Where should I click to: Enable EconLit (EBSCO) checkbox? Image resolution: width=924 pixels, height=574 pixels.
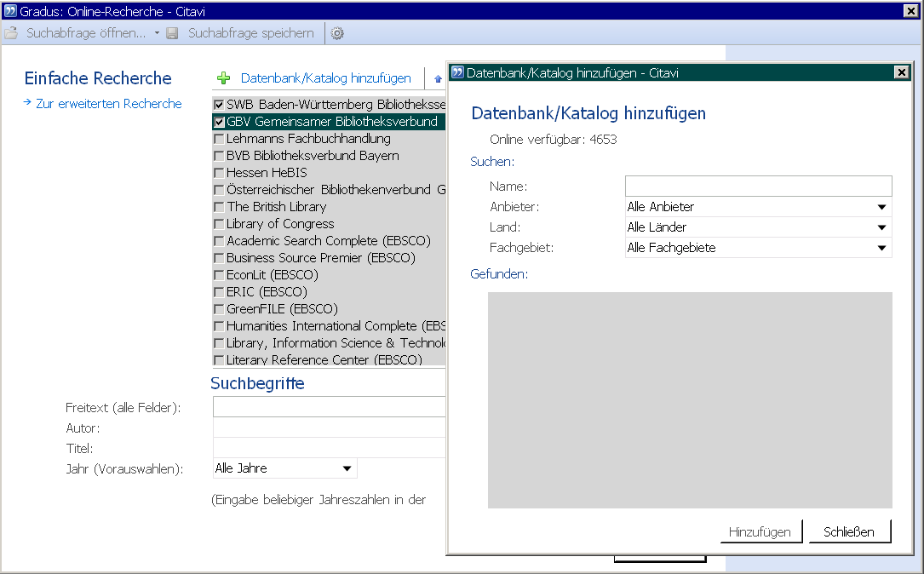tap(219, 275)
